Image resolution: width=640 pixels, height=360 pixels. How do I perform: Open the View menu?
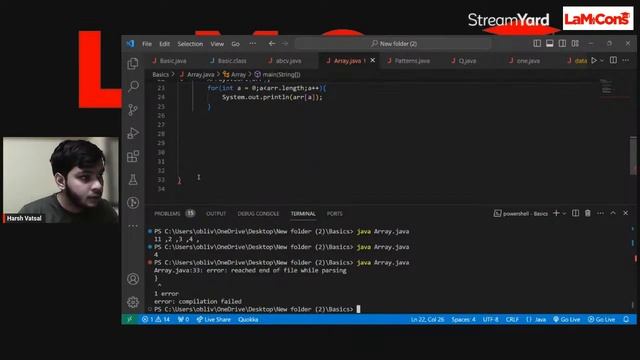[x=217, y=44]
